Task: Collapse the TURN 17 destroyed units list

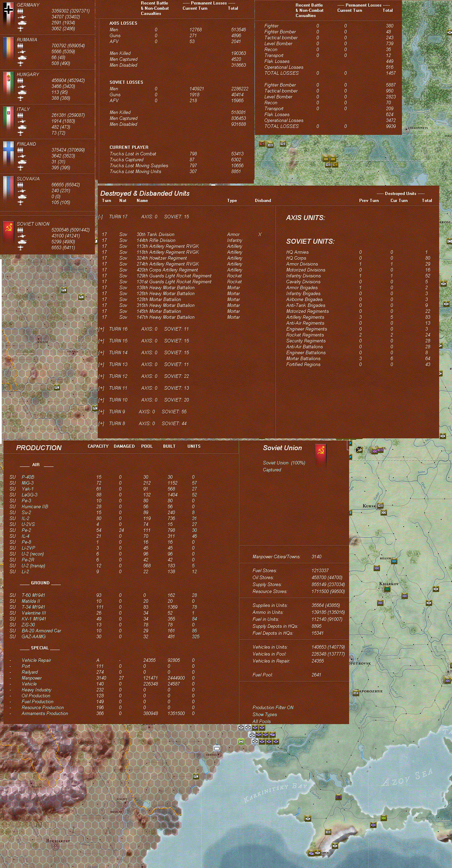Action: click(100, 217)
